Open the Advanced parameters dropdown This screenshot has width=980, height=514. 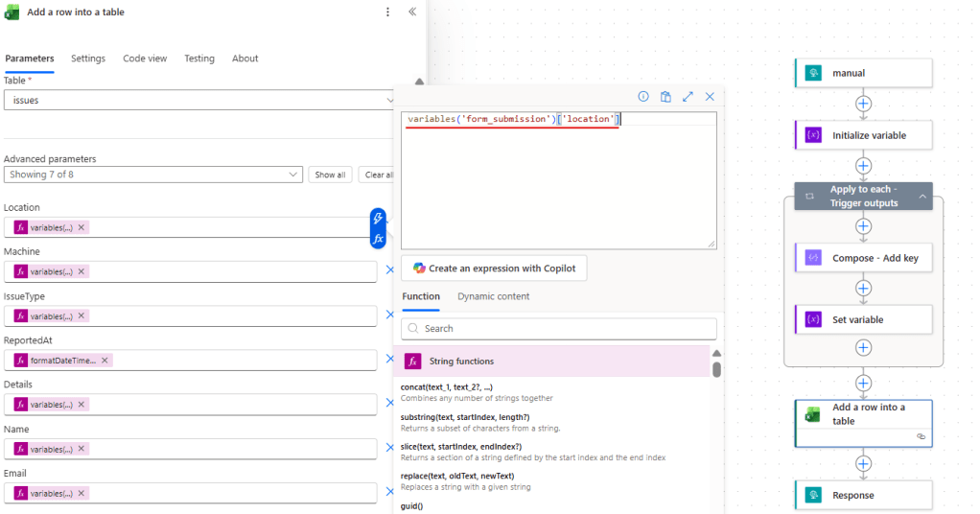coord(153,175)
